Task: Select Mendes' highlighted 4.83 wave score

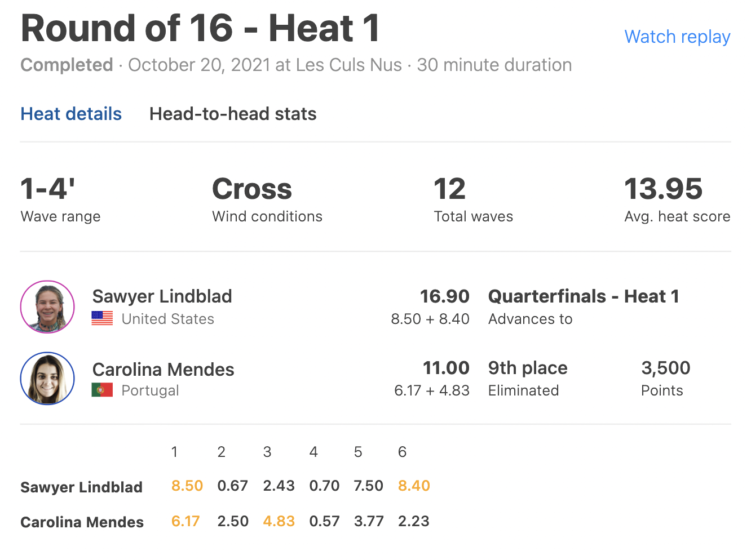Action: point(279,521)
